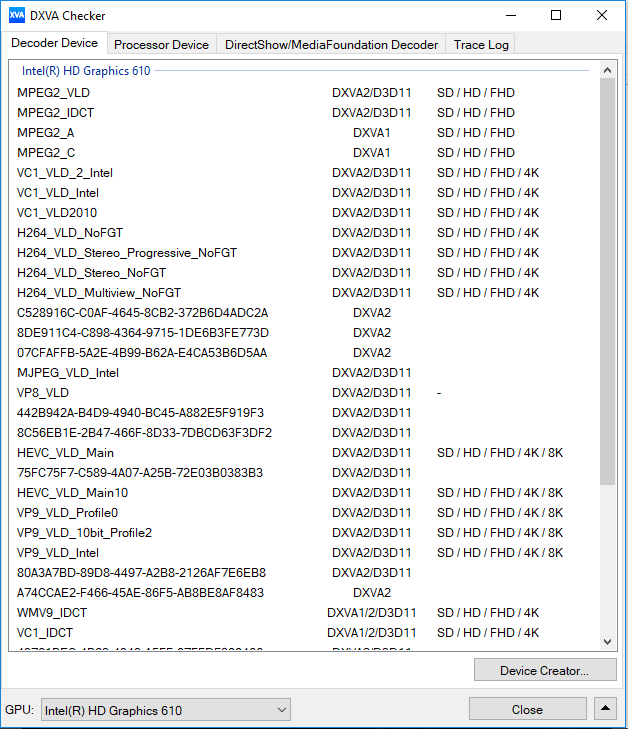Click the vertical scrollbar thumb
Image resolution: width=628 pixels, height=729 pixels.
[607, 281]
